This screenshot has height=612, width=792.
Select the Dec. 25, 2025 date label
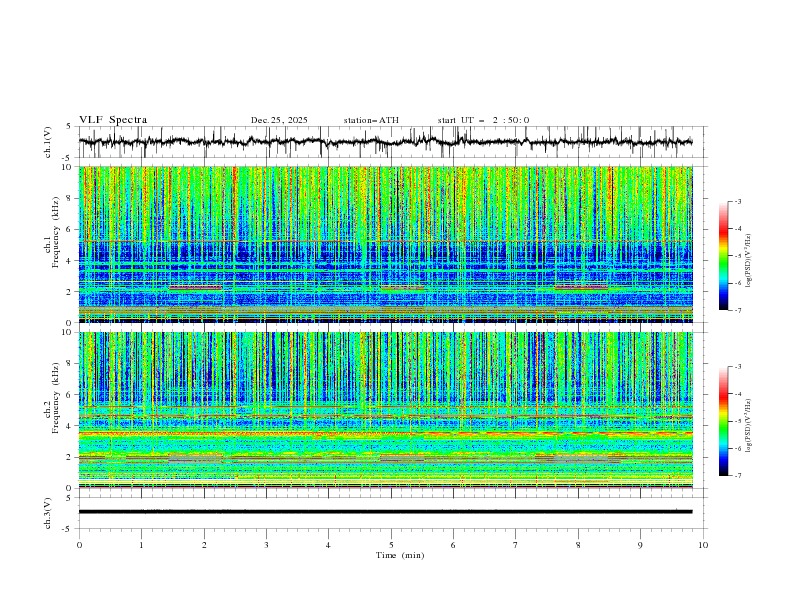tap(279, 120)
